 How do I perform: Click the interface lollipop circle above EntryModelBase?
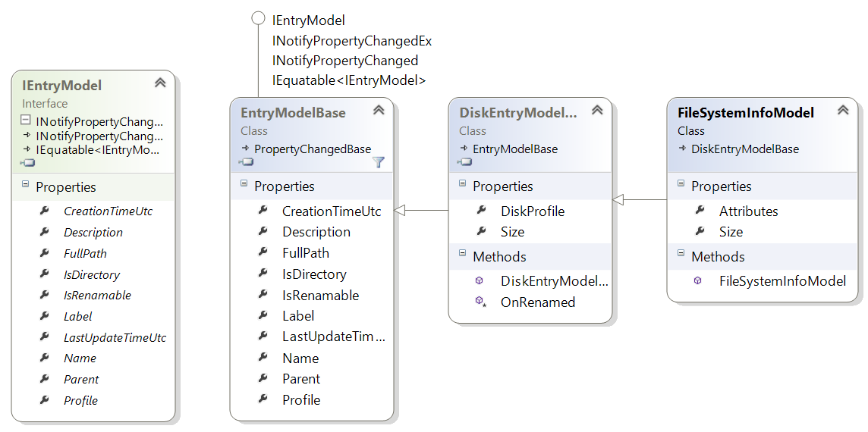point(258,18)
